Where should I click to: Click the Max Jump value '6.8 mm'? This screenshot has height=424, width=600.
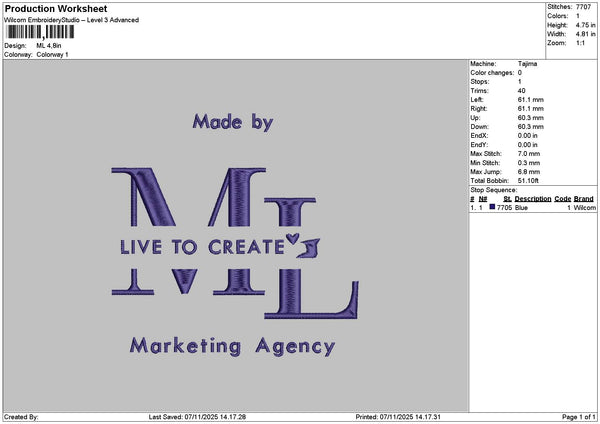[x=529, y=172]
